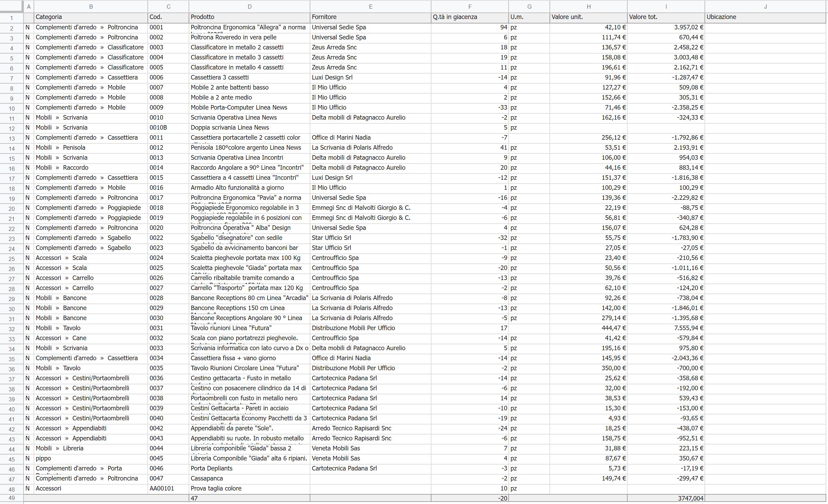Select code 0038 cell

[168, 399]
